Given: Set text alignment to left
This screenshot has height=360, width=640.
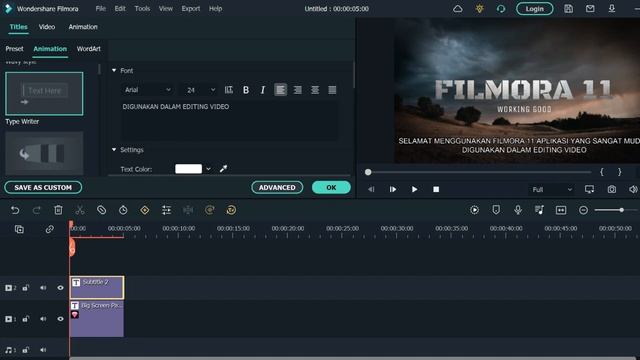Looking at the screenshot, I should point(280,90).
